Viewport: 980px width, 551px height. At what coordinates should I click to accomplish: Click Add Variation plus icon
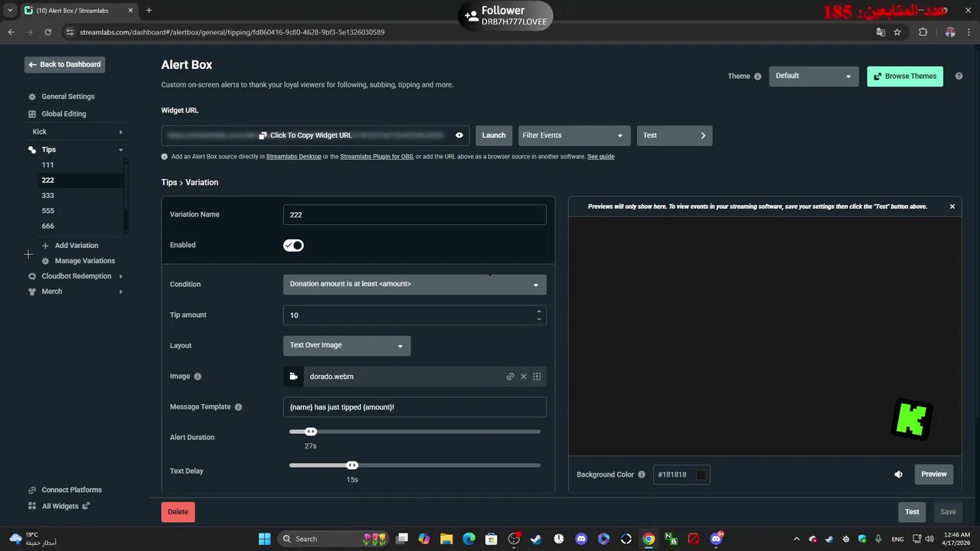coord(45,246)
